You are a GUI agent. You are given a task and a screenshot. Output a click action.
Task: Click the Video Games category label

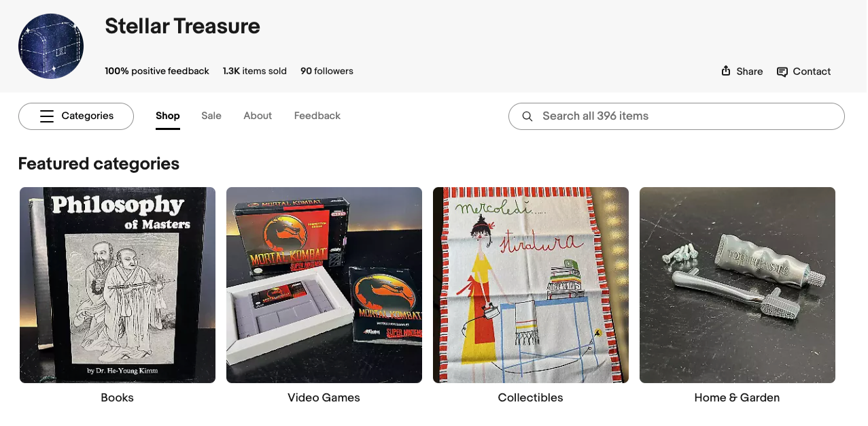pos(324,397)
